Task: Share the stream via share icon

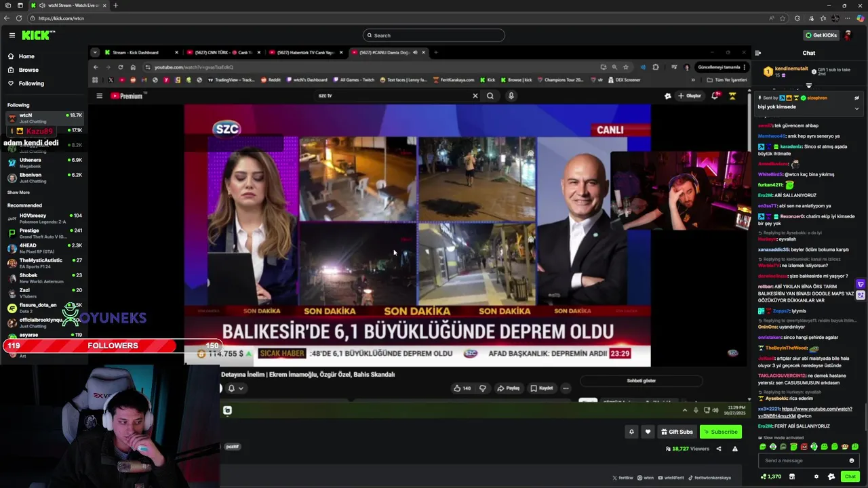Action: (x=719, y=449)
